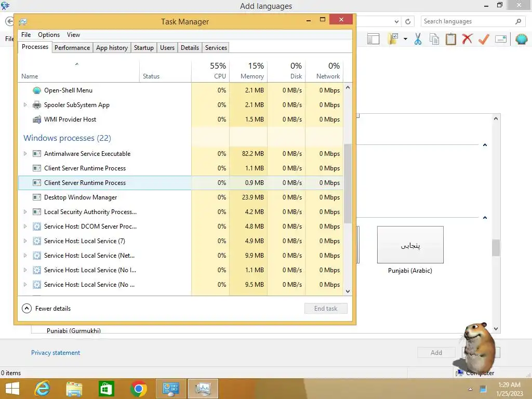Switch to the App history tab
This screenshot has width=532, height=399.
112,48
